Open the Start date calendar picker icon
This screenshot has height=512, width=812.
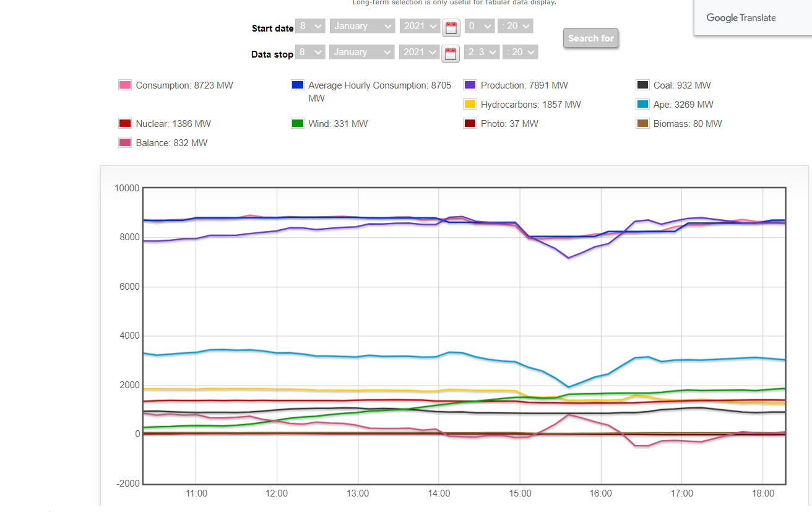point(451,27)
